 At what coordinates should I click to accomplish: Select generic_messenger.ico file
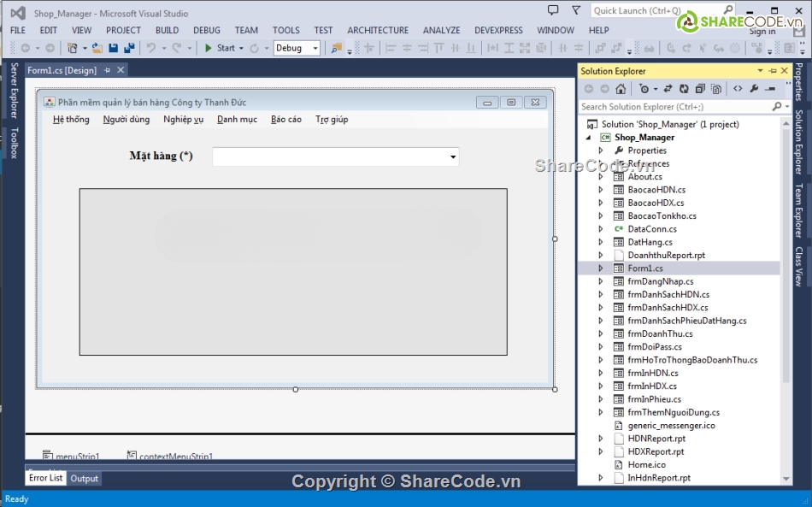[671, 426]
